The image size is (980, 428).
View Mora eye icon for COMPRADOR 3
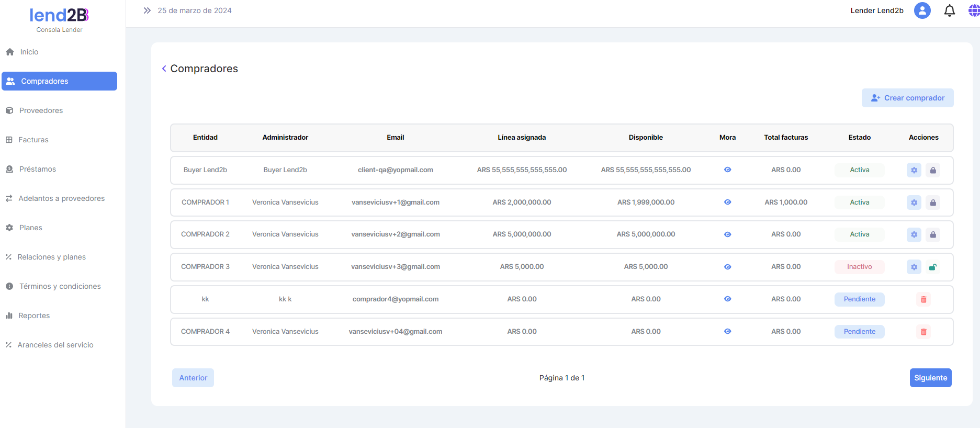[x=727, y=267]
